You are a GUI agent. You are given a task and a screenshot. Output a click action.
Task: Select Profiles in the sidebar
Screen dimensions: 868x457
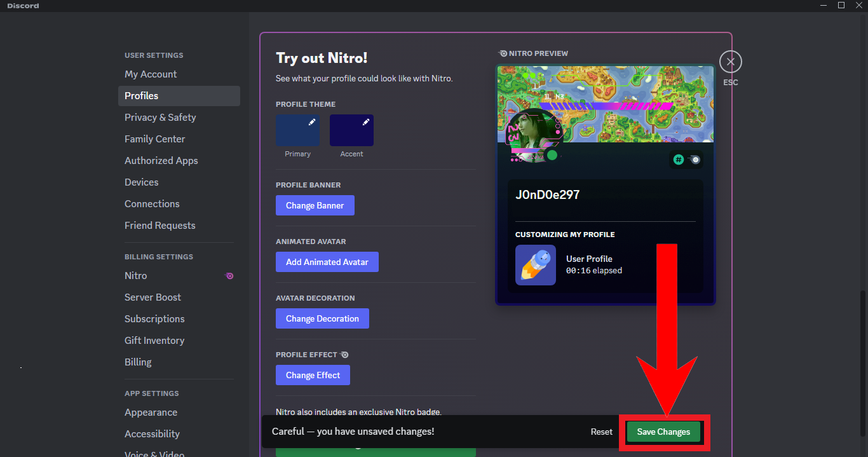(179, 96)
